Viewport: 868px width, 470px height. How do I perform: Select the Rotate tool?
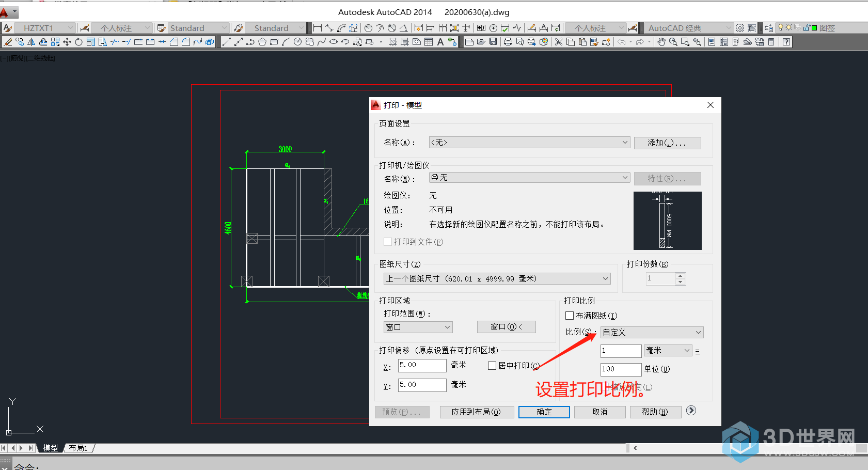79,42
